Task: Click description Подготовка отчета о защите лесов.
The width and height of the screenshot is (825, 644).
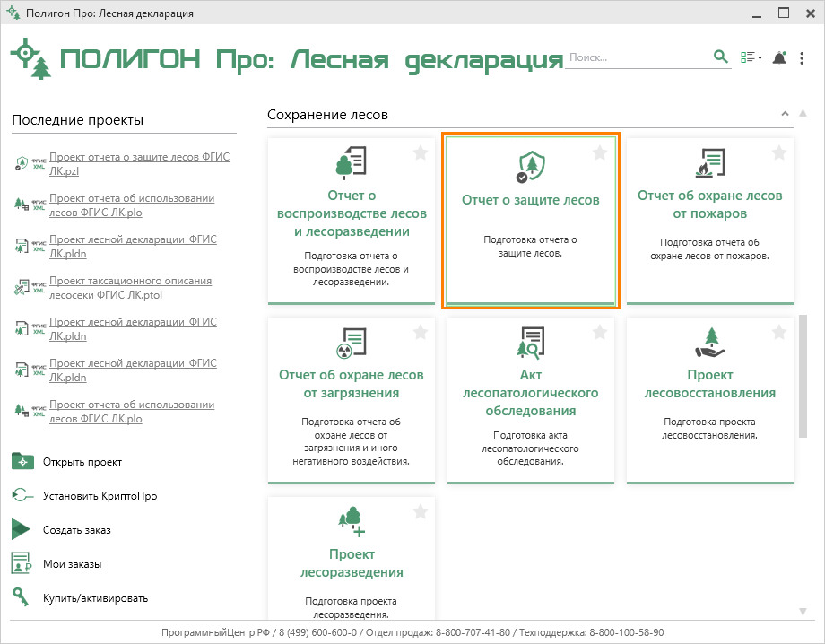Action: click(x=530, y=247)
